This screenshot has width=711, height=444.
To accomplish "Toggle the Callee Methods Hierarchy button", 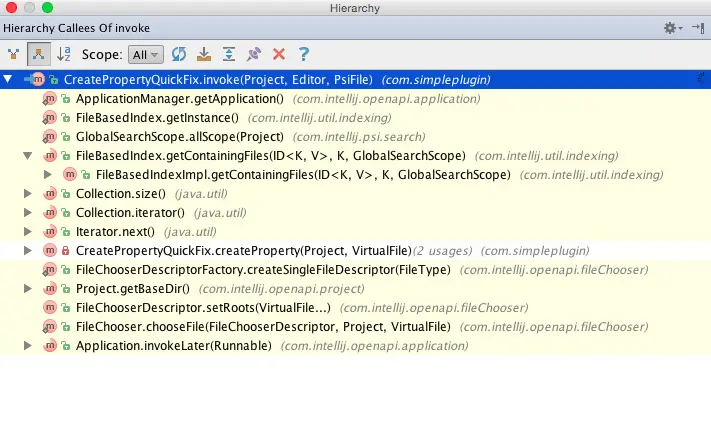I will 39,54.
